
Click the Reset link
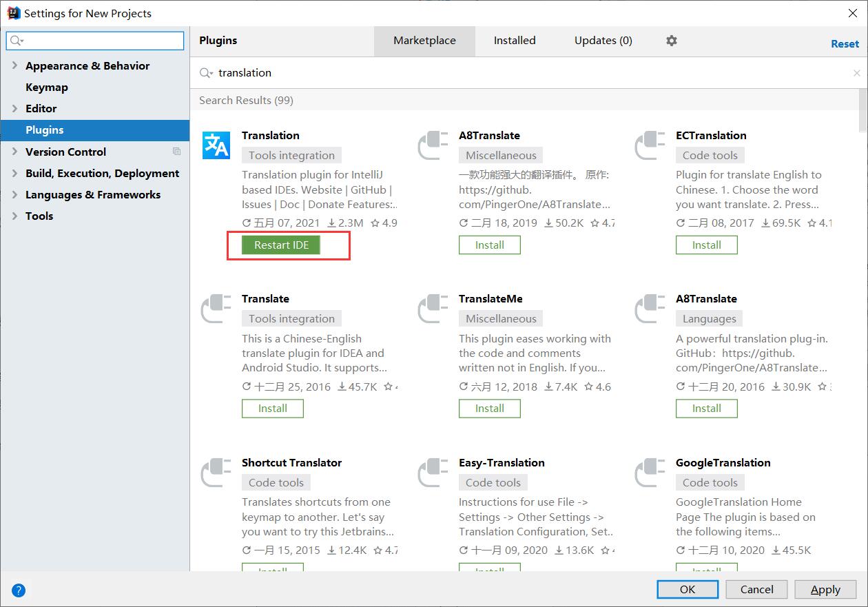[x=845, y=43]
